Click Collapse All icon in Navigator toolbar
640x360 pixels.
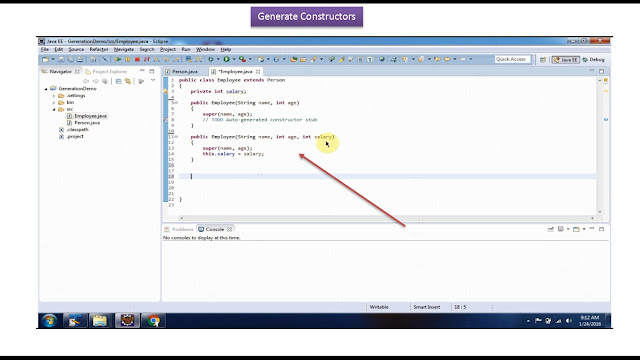pyautogui.click(x=118, y=81)
